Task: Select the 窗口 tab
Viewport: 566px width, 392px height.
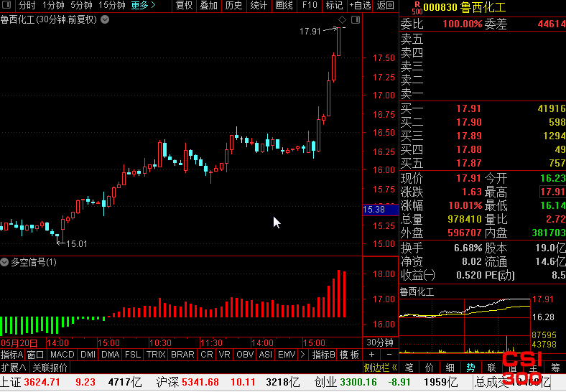Action: point(35,355)
